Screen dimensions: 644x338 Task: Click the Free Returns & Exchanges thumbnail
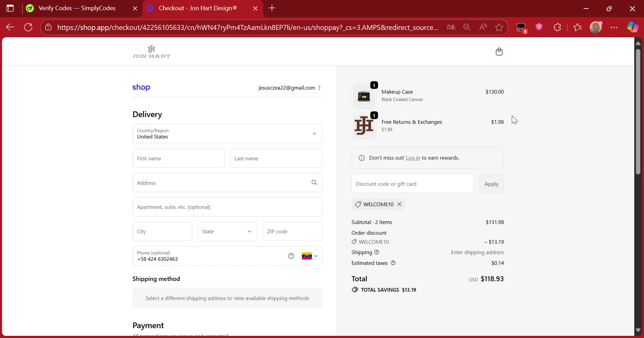[364, 125]
